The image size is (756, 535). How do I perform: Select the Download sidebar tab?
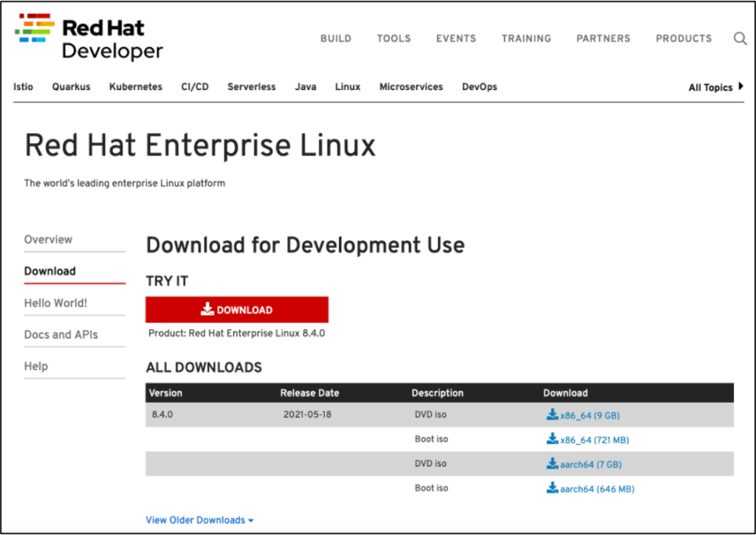pyautogui.click(x=49, y=271)
